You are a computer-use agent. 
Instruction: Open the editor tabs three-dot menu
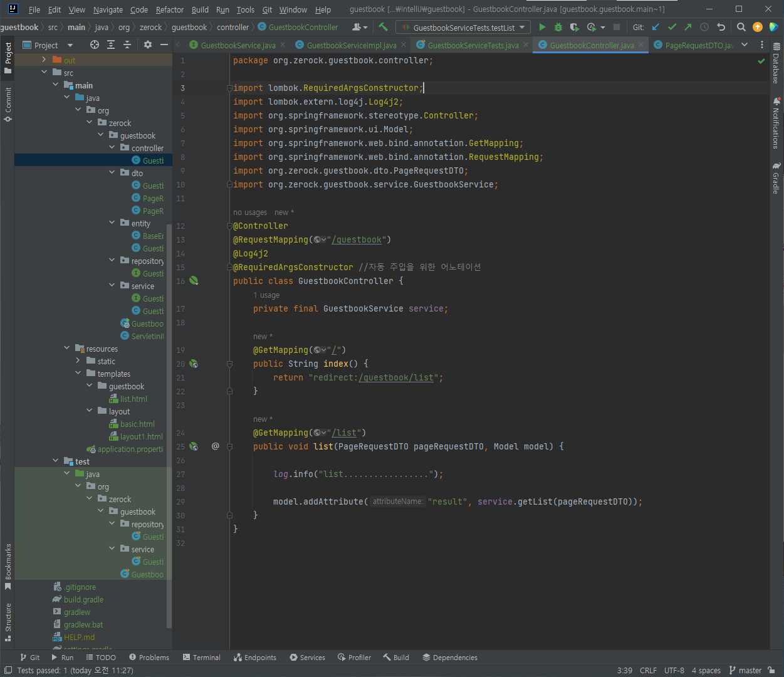762,45
